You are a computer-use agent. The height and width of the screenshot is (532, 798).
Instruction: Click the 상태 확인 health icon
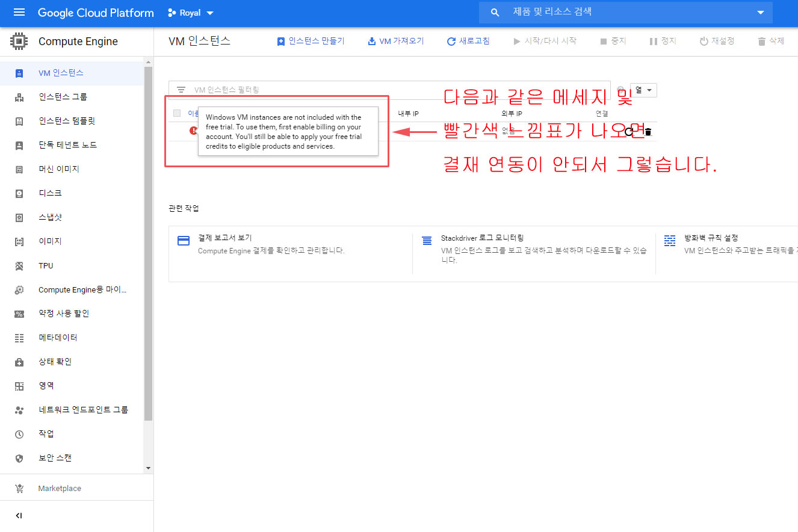coord(19,362)
